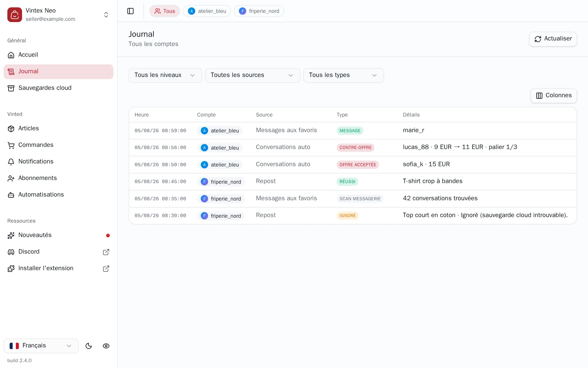Click the Journal scroll icon
Screen dimensions: 588x368
tap(11, 71)
